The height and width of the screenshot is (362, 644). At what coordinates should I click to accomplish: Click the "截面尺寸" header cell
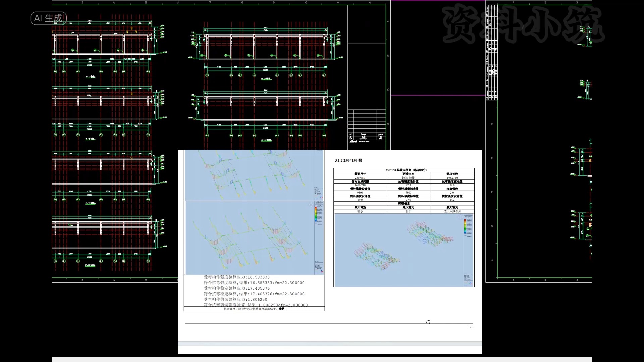tap(360, 174)
